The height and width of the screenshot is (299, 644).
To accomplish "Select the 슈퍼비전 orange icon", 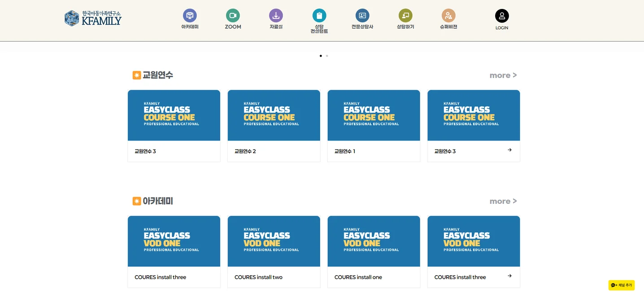I will point(448,16).
